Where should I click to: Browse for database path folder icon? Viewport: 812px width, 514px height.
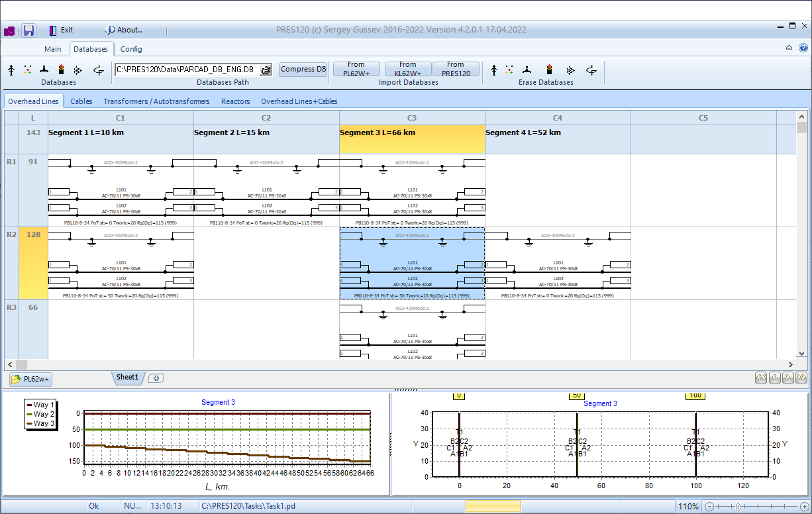point(266,70)
